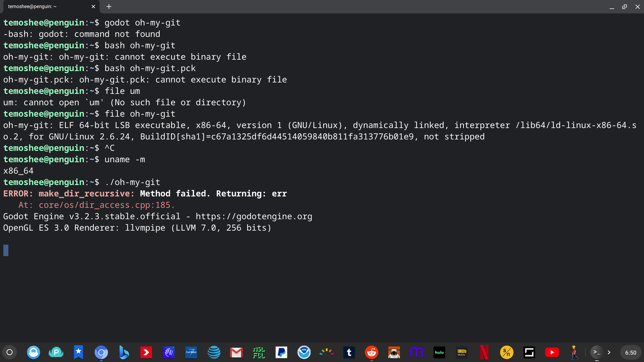Open the walking person emoji app

coord(574,352)
